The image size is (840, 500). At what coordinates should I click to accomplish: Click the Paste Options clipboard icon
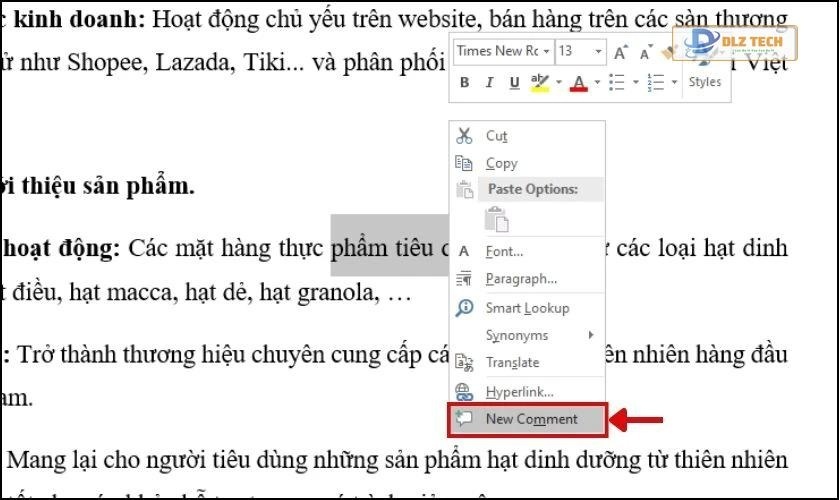click(x=497, y=219)
